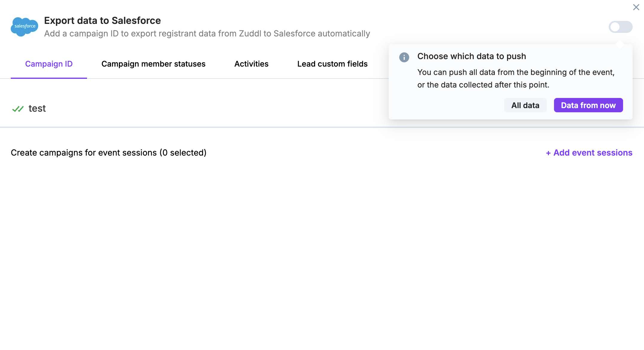Click the popover arrow beneath the toggle
The image size is (644, 350).
[620, 44]
